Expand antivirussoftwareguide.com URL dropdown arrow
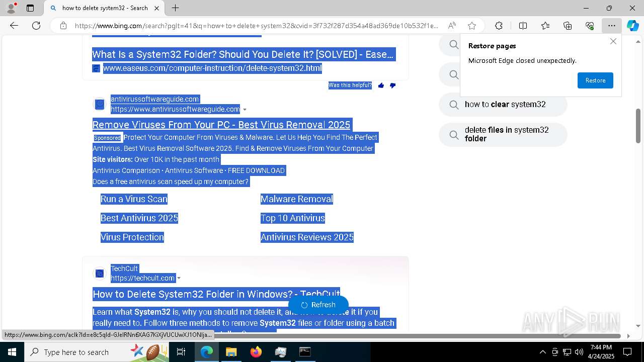The height and width of the screenshot is (362, 644). 245,110
